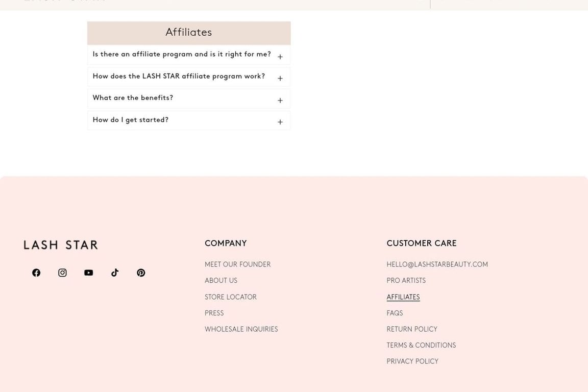Select the underlined Affiliates footer link
This screenshot has height=392, width=588.
tap(403, 297)
